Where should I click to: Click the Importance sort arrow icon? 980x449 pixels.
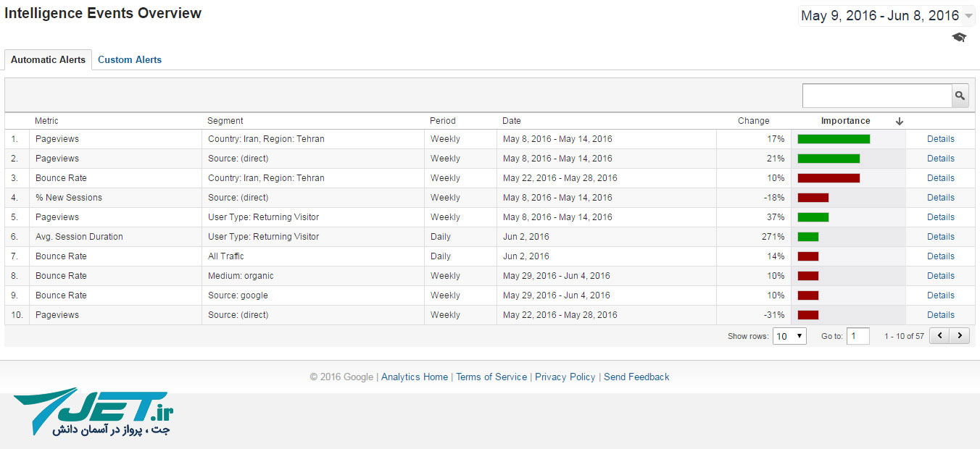(900, 121)
